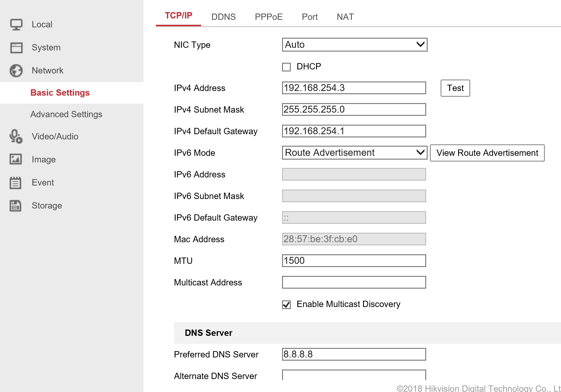Open the NIC Type dropdown
Viewport: 561px width, 392px height.
tap(354, 45)
